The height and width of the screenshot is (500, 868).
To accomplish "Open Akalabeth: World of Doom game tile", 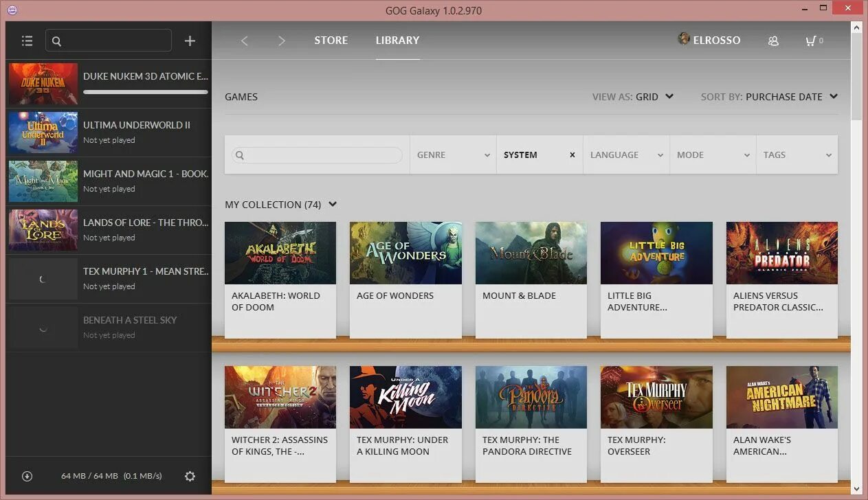I will (280, 280).
